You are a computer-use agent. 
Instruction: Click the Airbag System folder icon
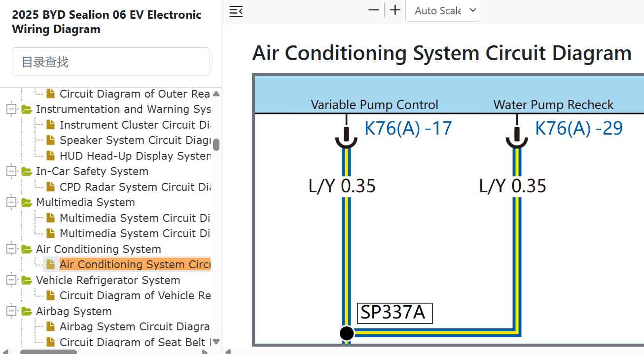tap(27, 311)
